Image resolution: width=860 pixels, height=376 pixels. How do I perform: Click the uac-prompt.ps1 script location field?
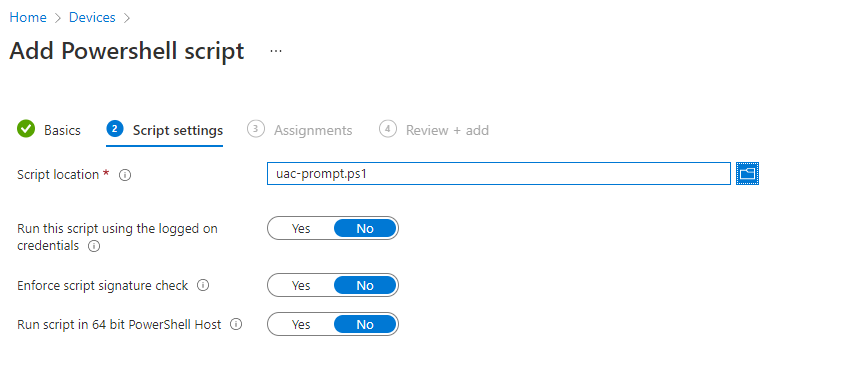(x=499, y=174)
